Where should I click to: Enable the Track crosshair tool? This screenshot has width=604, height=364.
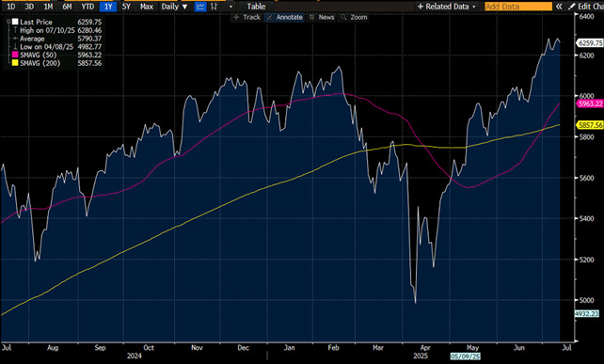246,17
